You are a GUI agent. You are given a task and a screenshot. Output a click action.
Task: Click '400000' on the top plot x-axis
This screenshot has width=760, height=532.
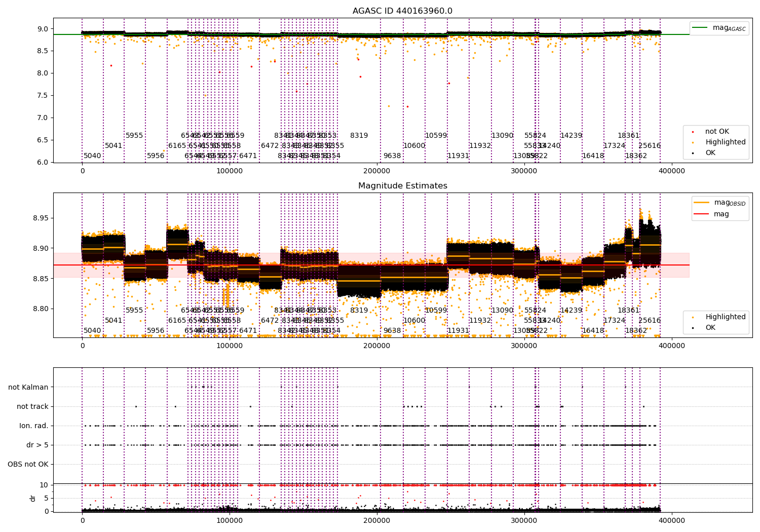[672, 172]
